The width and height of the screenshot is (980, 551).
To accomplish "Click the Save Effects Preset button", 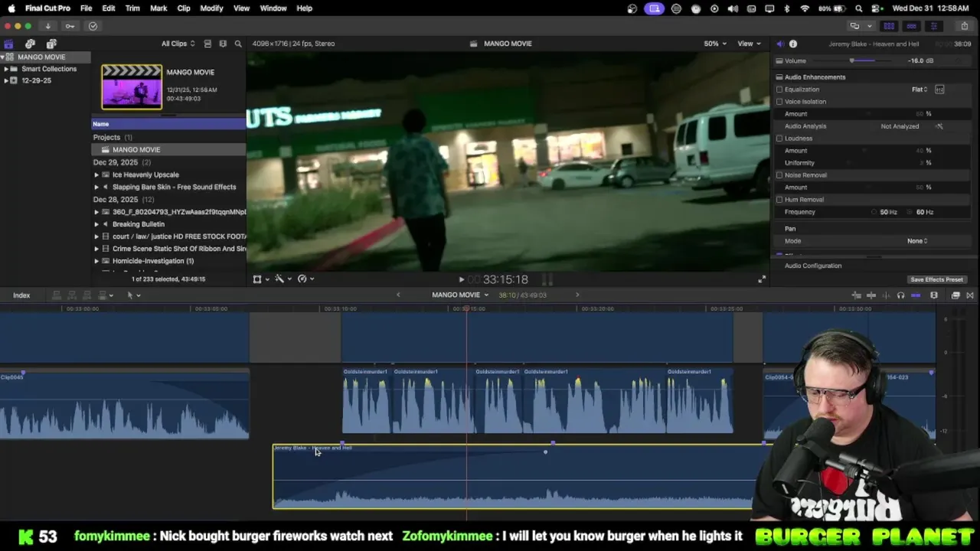I will (936, 280).
